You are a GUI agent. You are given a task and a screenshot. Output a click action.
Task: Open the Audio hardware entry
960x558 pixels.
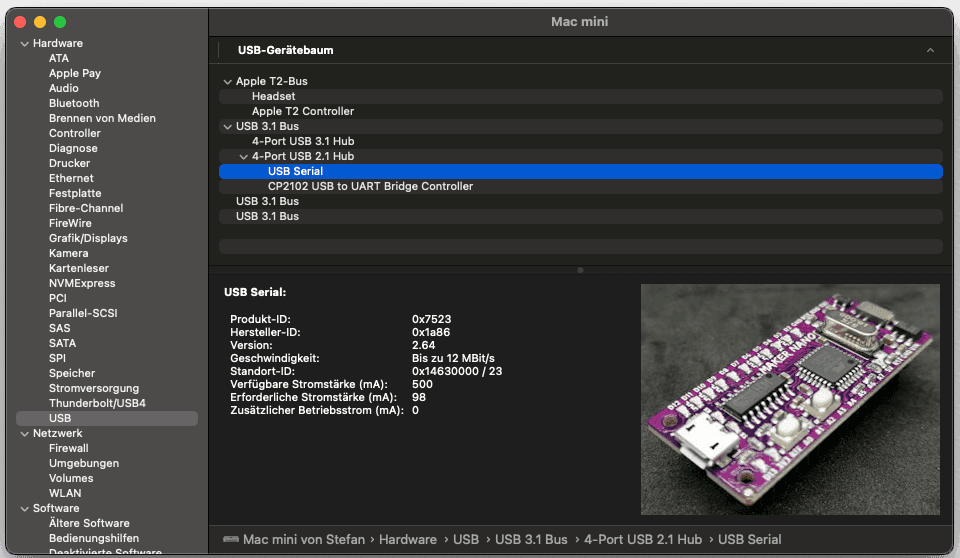click(64, 88)
